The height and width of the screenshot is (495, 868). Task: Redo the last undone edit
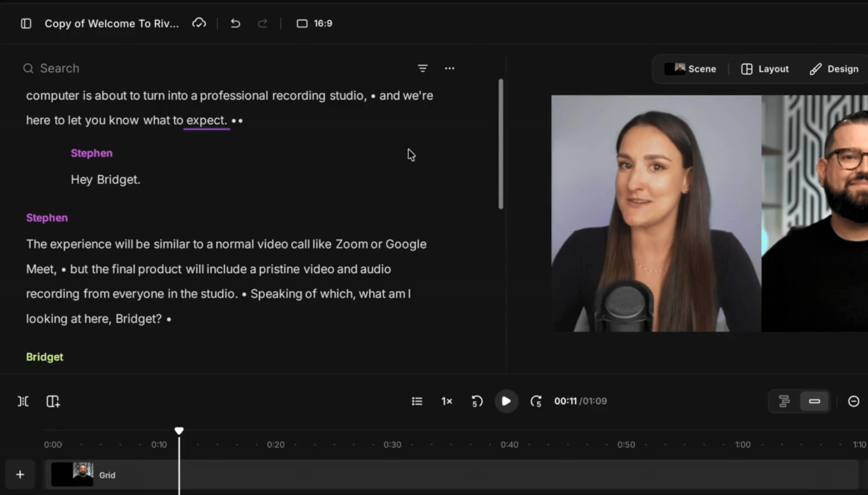click(263, 23)
